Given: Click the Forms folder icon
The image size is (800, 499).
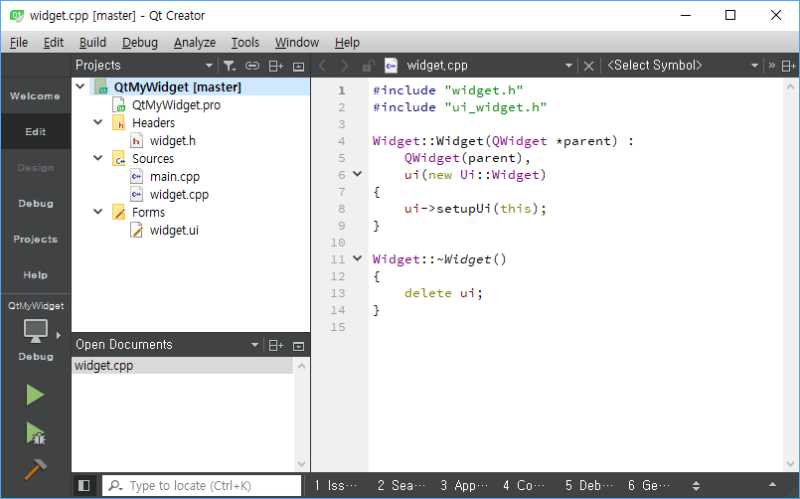Looking at the screenshot, I should coord(119,212).
